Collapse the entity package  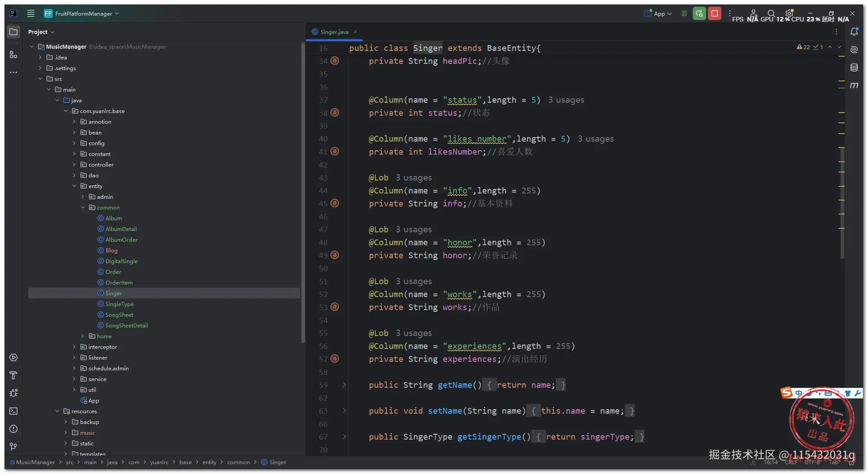(74, 186)
